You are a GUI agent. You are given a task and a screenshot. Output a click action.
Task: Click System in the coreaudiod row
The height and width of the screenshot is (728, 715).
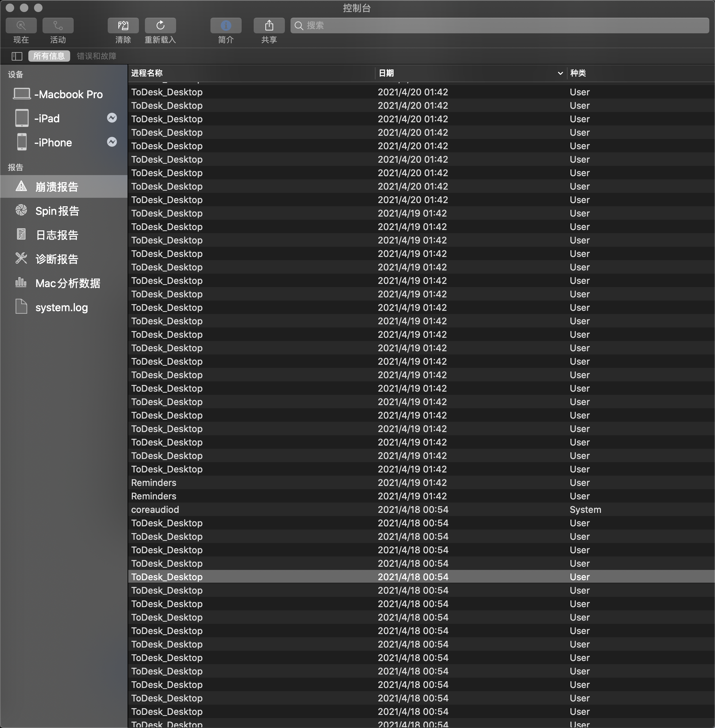click(585, 510)
